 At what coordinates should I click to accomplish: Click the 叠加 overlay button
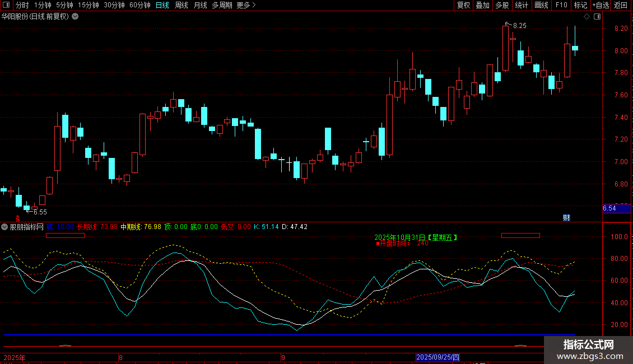tap(482, 5)
